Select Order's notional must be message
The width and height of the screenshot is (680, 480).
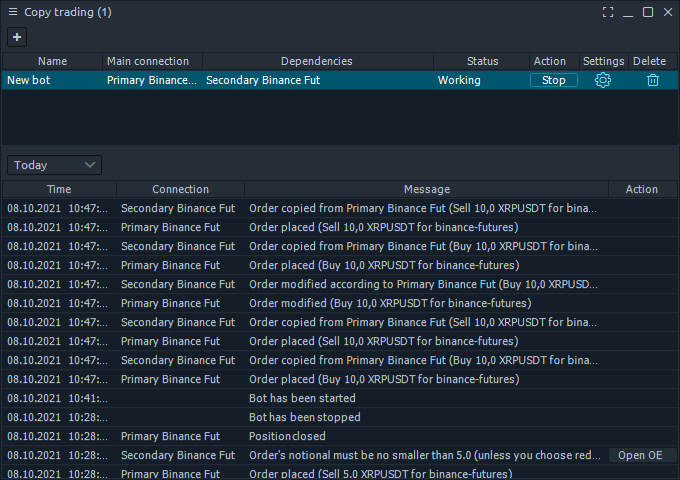tap(425, 455)
